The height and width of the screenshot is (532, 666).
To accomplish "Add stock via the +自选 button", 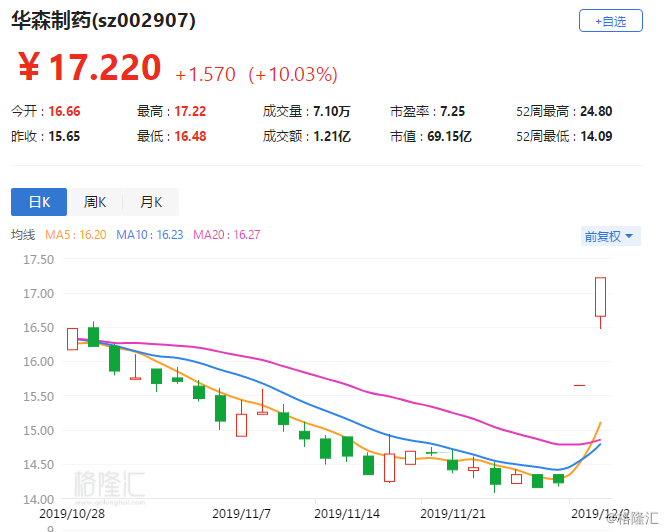I will (x=610, y=21).
